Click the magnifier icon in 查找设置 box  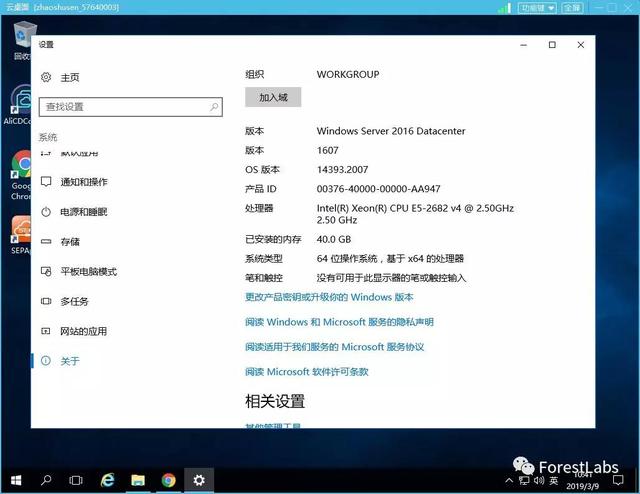(214, 107)
